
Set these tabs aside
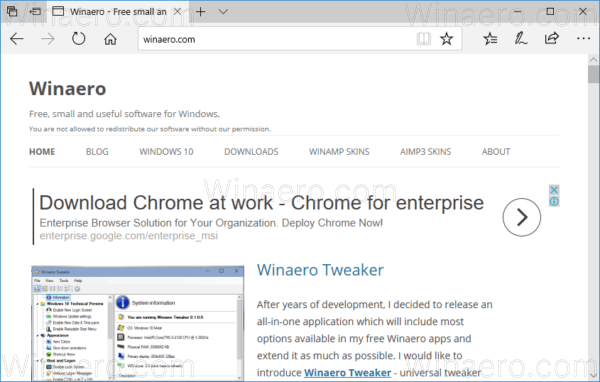[35, 11]
